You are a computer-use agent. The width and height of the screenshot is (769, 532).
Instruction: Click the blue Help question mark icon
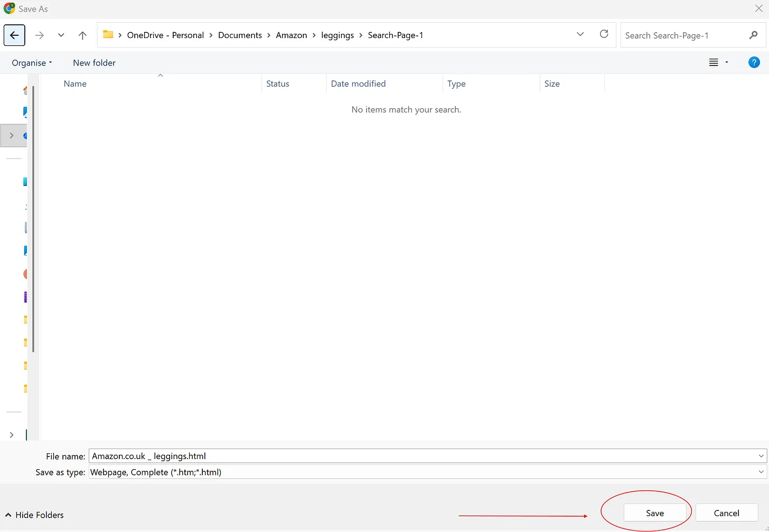click(754, 62)
